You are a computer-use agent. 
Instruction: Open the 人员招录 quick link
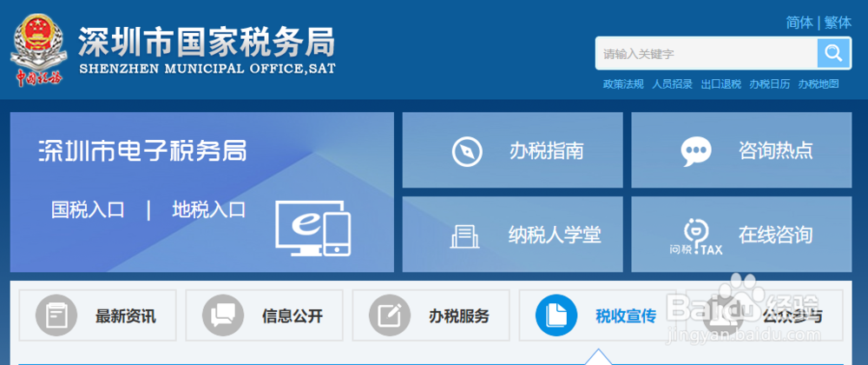pyautogui.click(x=672, y=84)
